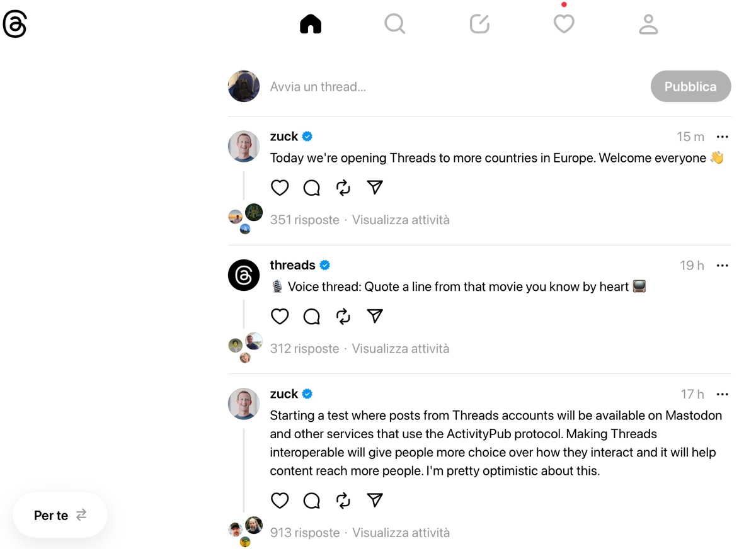The image size is (756, 549).
Task: Click the Threads logo in top-left corner
Action: (x=14, y=25)
